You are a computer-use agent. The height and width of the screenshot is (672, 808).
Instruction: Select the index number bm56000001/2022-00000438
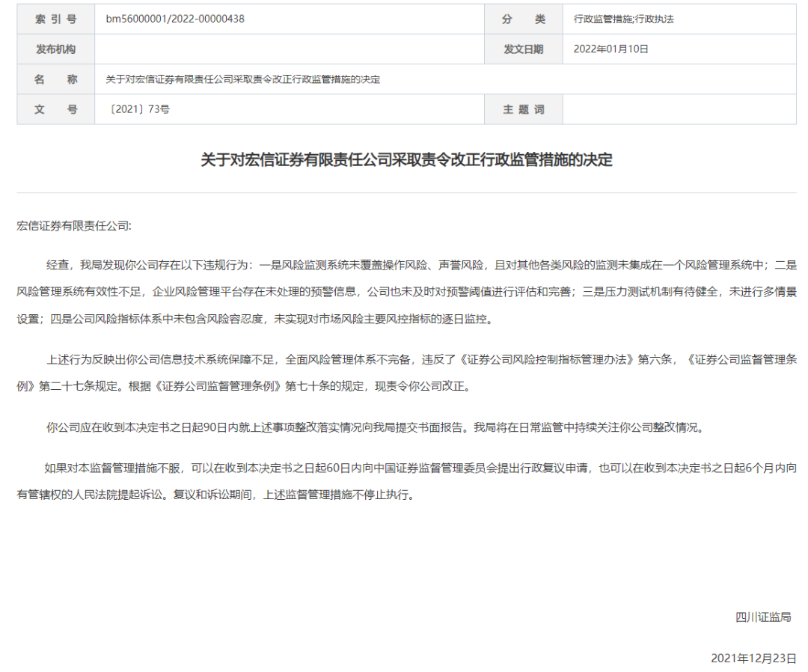click(x=175, y=19)
